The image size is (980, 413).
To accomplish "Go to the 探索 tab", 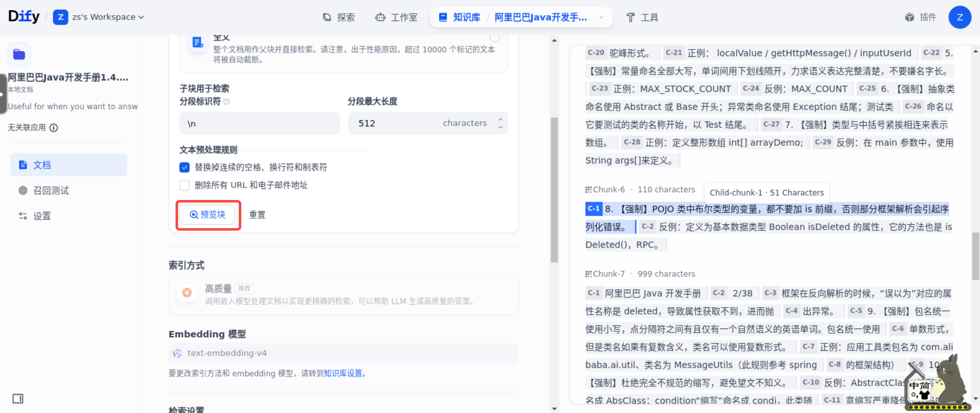I will point(339,17).
